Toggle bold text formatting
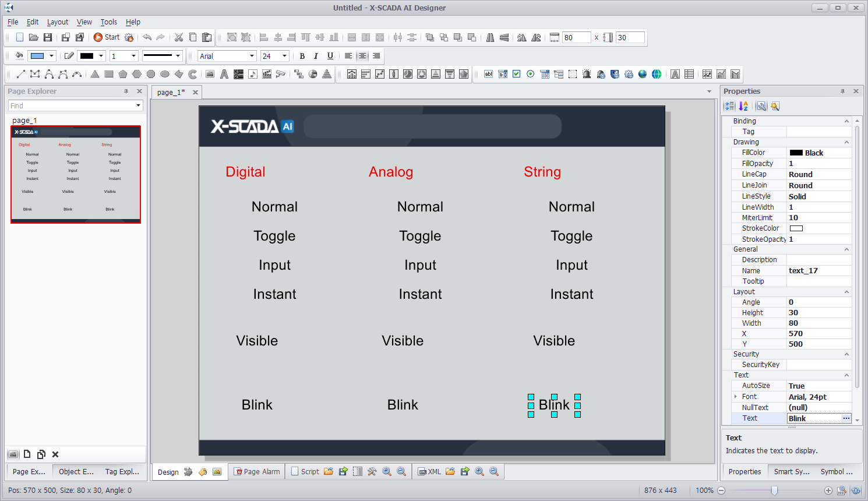This screenshot has width=868, height=501. [302, 56]
